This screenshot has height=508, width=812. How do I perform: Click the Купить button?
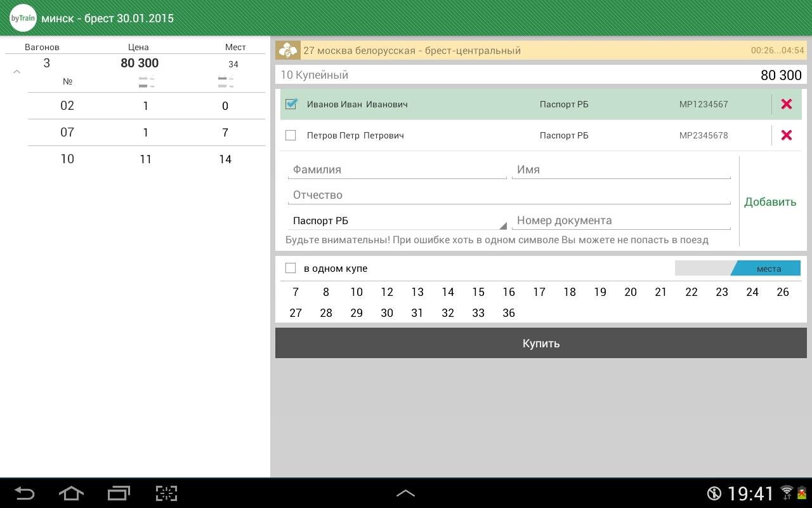[541, 343]
